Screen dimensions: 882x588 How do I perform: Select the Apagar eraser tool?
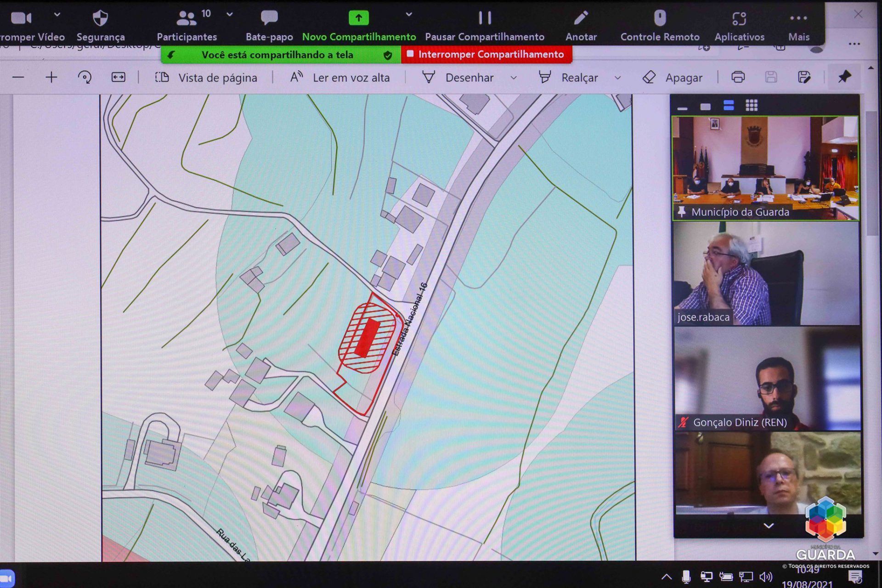tap(672, 78)
